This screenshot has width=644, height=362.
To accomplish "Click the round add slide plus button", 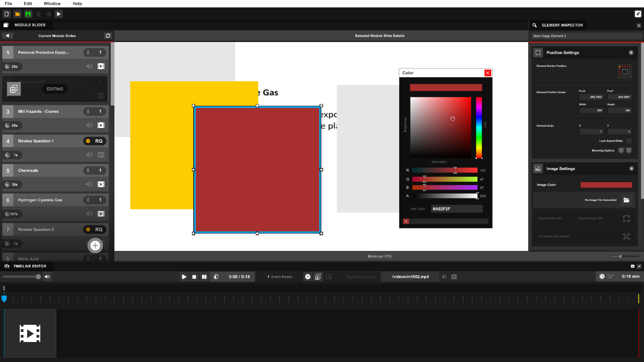I will (95, 246).
